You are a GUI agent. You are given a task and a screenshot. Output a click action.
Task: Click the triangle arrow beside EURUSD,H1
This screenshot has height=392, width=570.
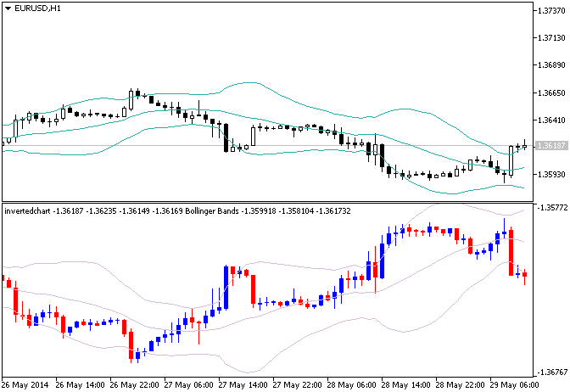click(8, 8)
